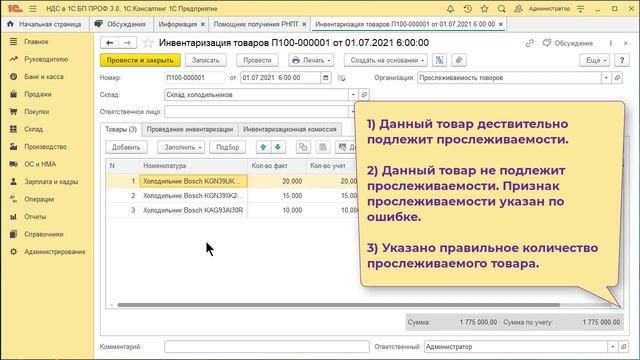The width and height of the screenshot is (640, 360).
Task: Click Провести и закрыть button
Action: coord(140,60)
